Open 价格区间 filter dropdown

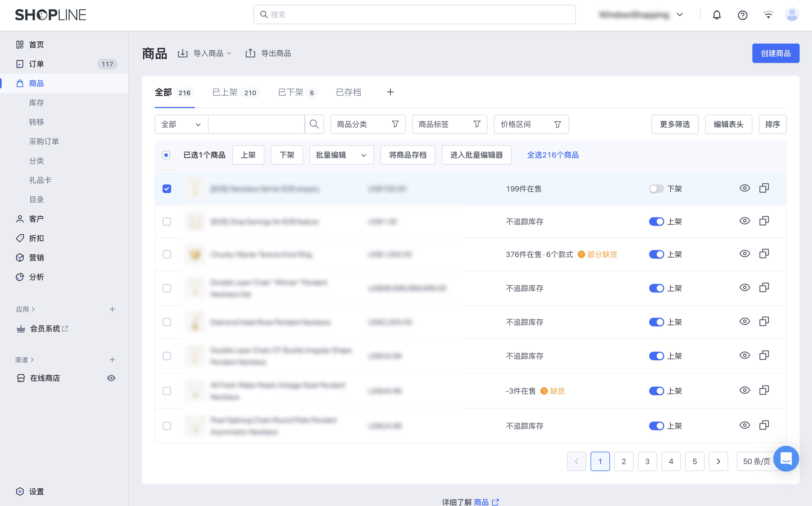point(531,124)
